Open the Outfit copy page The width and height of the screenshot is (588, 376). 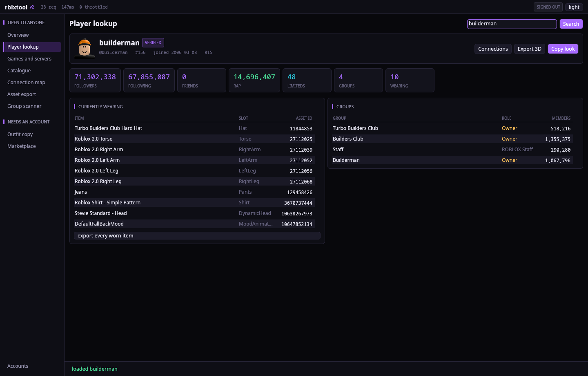tap(32, 134)
